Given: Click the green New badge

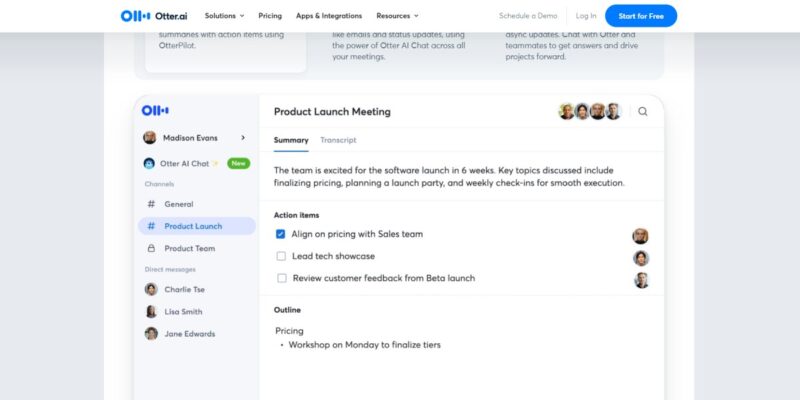Looking at the screenshot, I should pos(239,163).
